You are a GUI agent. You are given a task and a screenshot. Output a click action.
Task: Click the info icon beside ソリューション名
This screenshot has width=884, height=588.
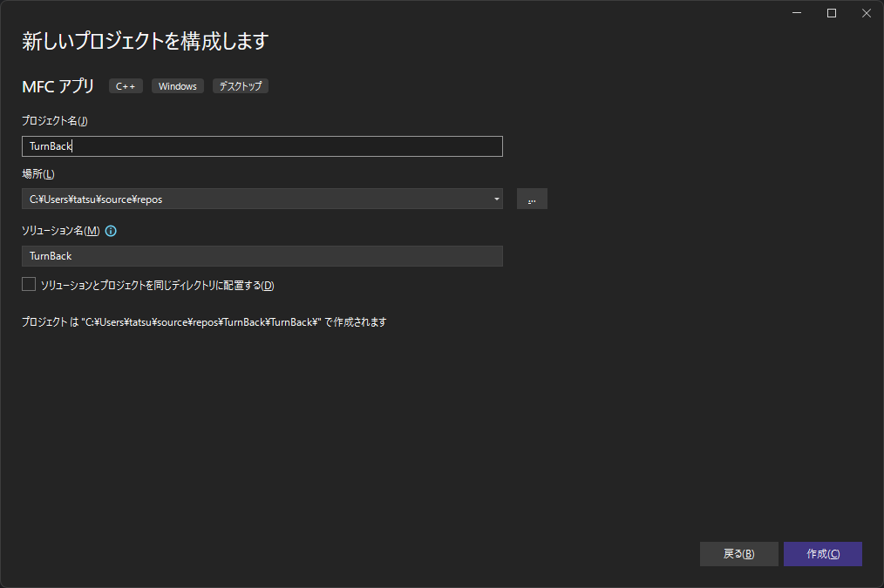[x=111, y=232]
